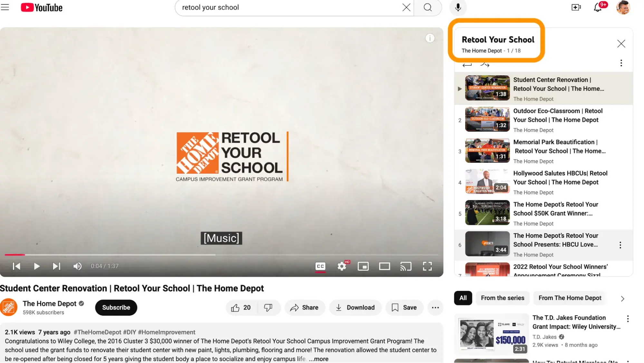Open the hamburger guide menu
The image size is (644, 363).
click(x=5, y=7)
